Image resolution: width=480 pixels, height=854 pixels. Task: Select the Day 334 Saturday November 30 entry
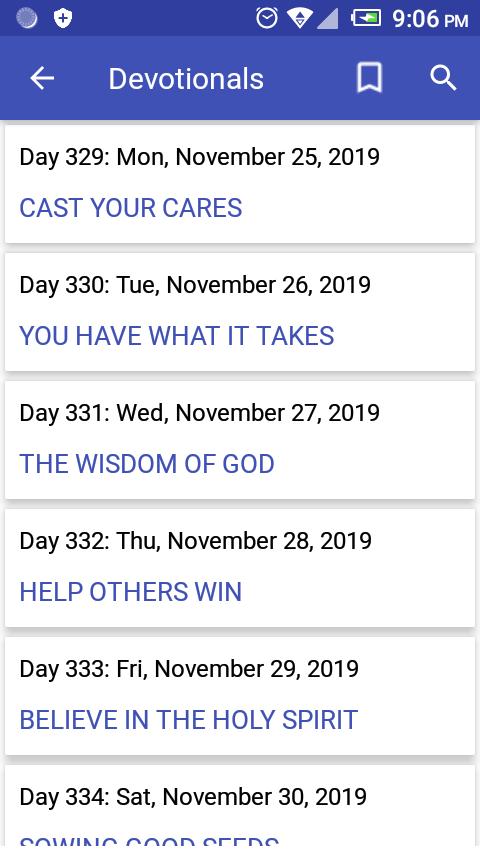tap(240, 809)
